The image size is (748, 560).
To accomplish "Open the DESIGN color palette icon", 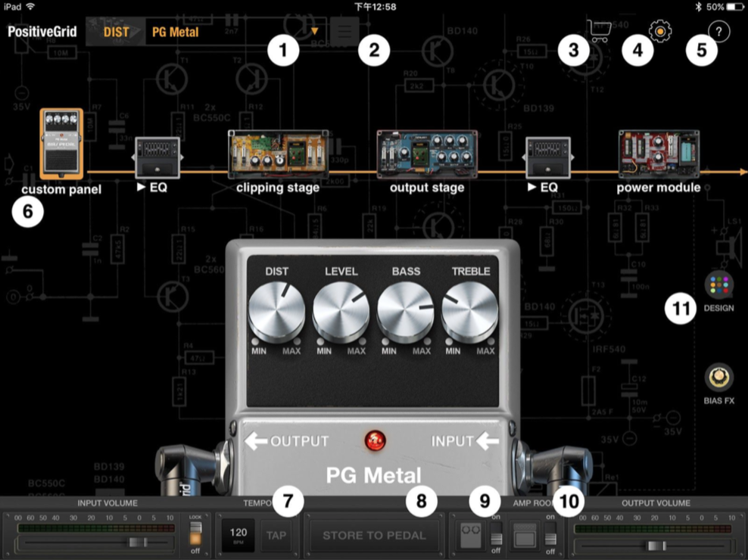I will (x=719, y=285).
